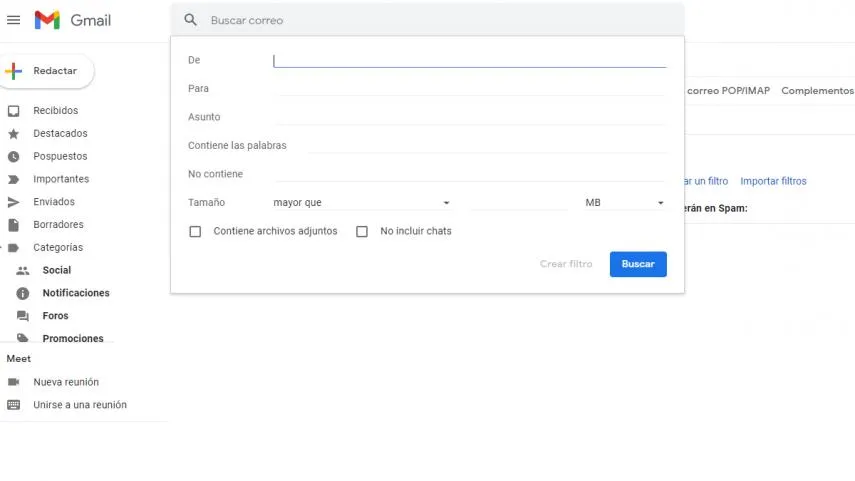Open Destacados messages
The width and height of the screenshot is (855, 481).
point(60,134)
